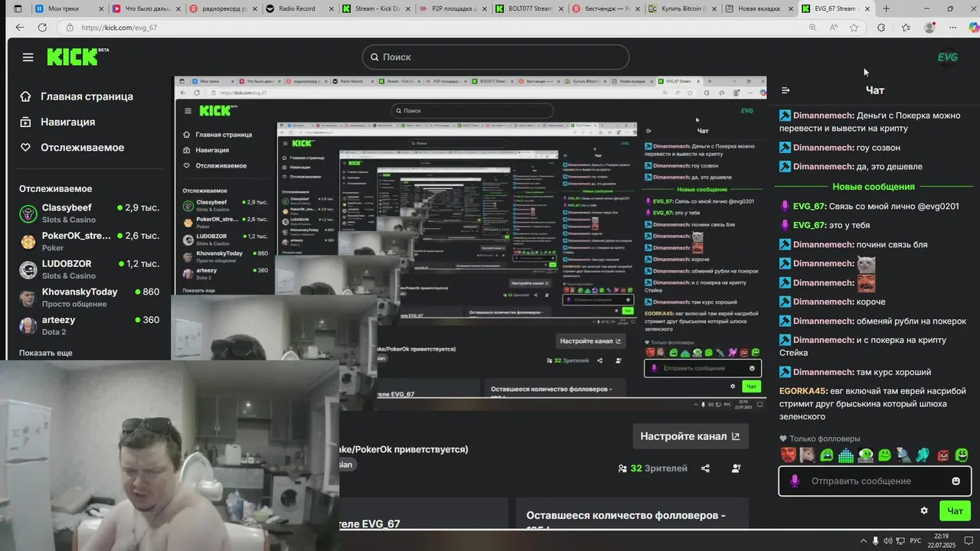
Task: Collapse chat panel with arrow icon
Action: click(x=785, y=90)
